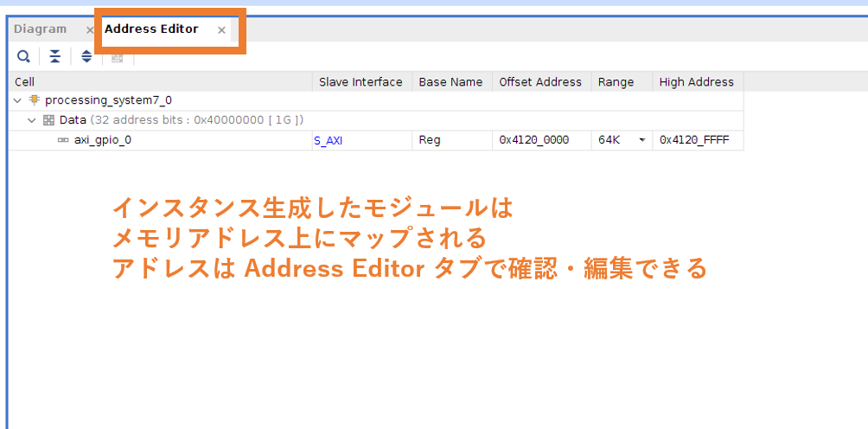Click the 0x4120_FFFF high address cell
This screenshot has width=868, height=429.
[698, 141]
